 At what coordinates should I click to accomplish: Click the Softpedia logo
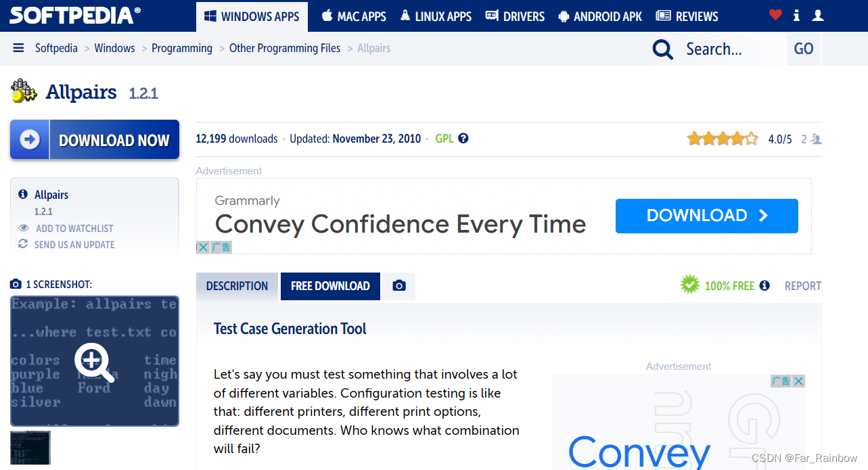point(75,15)
